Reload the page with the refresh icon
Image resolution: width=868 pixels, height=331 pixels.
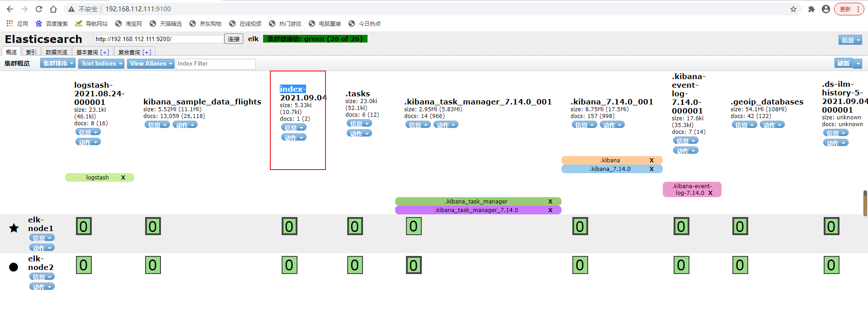(x=39, y=9)
